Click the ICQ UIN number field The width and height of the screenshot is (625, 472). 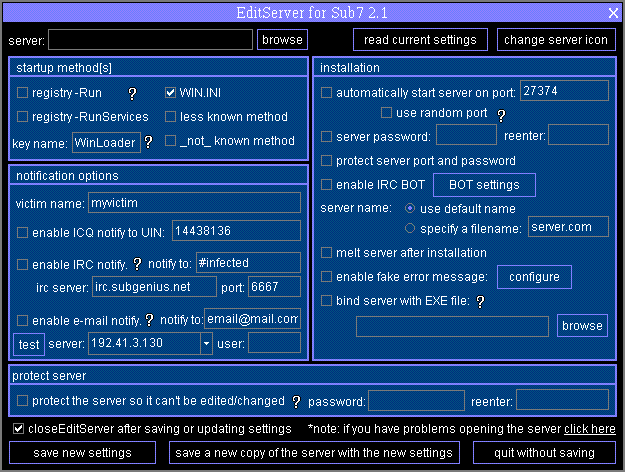click(236, 230)
